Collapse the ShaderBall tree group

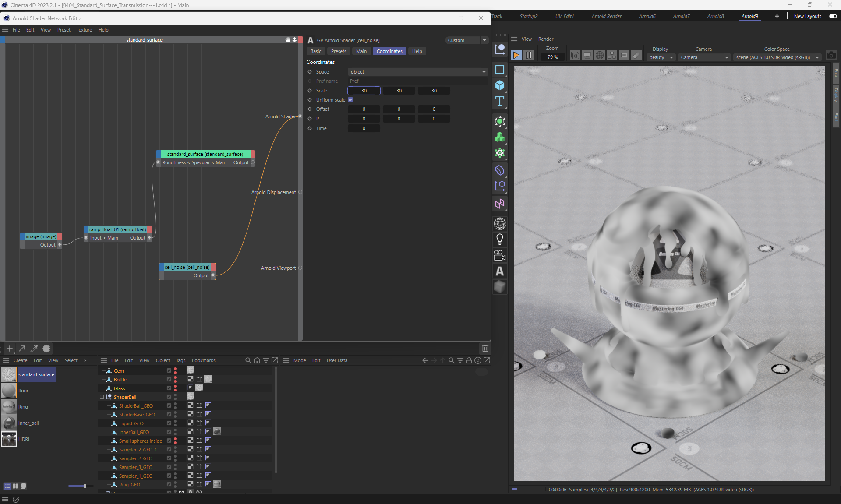(102, 397)
